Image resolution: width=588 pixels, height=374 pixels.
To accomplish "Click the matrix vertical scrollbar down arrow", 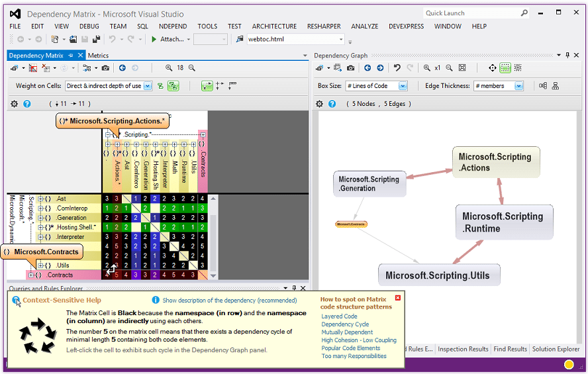I will click(x=213, y=275).
